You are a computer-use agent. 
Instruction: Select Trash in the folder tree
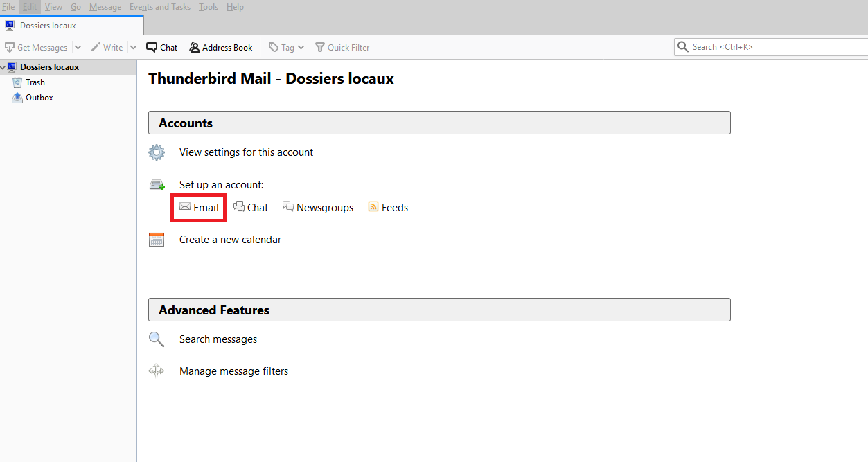click(35, 82)
